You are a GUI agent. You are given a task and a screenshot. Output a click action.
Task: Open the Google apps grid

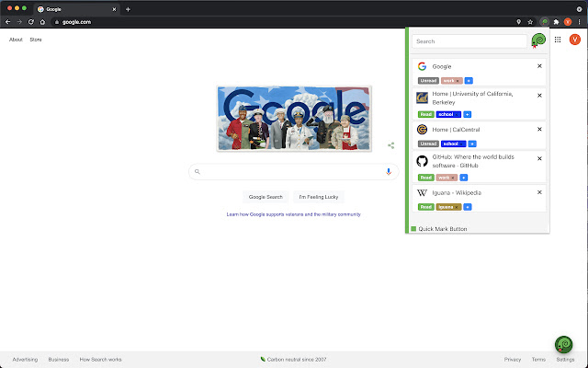[x=558, y=40]
